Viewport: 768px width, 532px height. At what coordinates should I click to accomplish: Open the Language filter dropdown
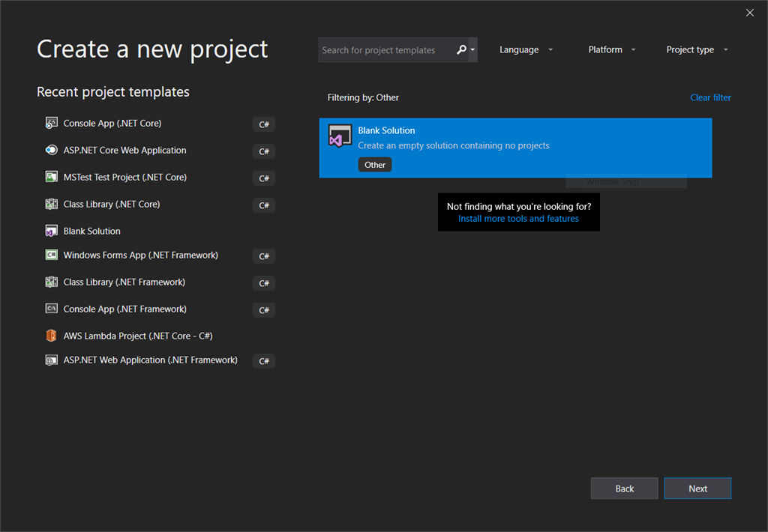pyautogui.click(x=526, y=50)
